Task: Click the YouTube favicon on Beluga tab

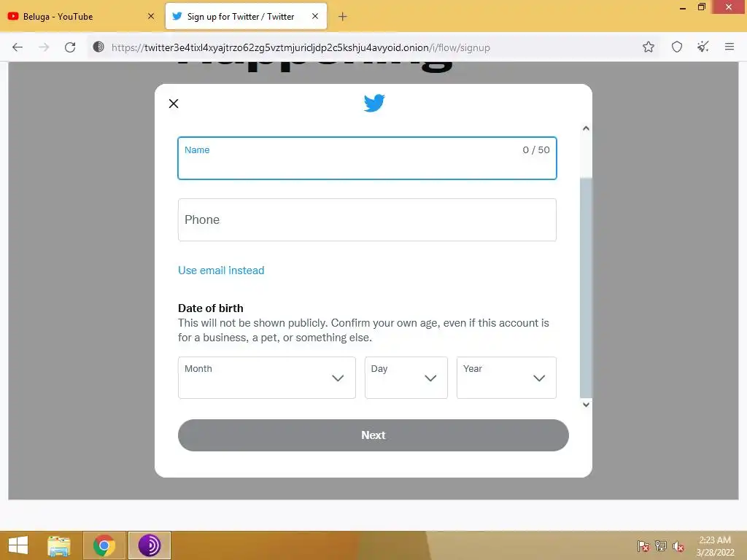Action: 13,16
